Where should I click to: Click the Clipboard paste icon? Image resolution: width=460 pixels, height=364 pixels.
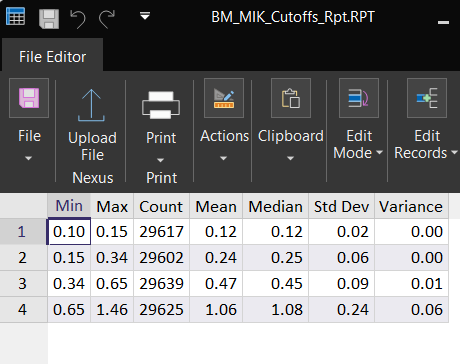pos(291,98)
